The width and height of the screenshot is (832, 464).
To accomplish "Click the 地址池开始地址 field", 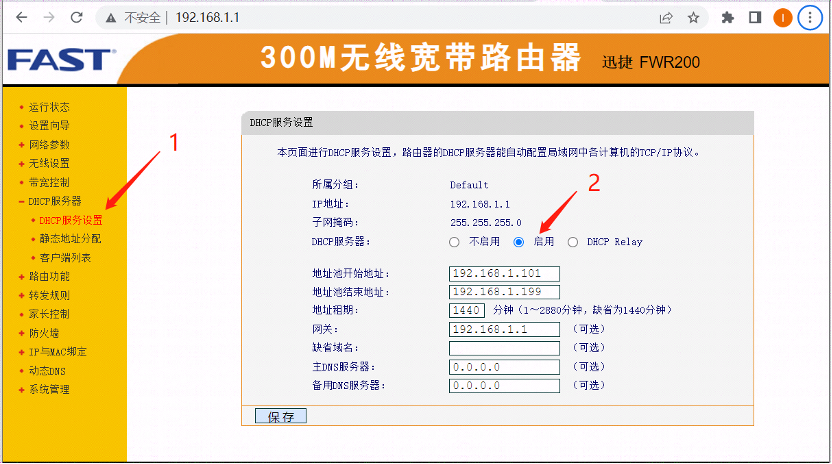I will (504, 273).
